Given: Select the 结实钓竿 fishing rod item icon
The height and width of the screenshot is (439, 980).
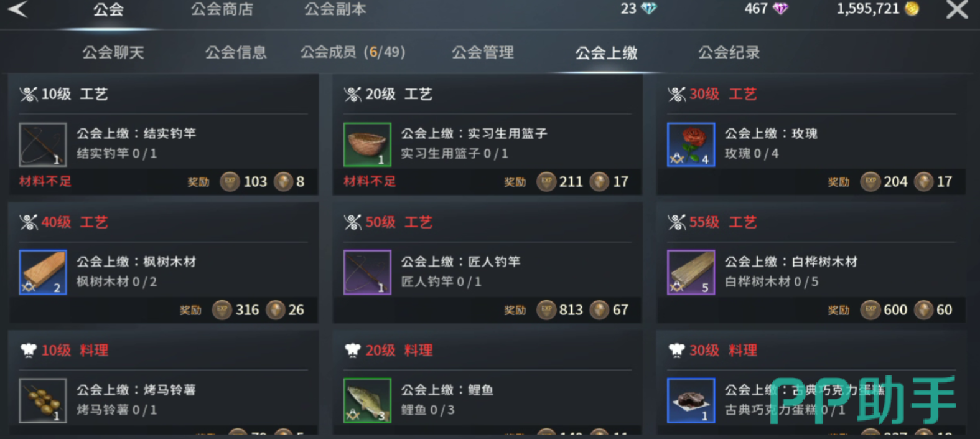Looking at the screenshot, I should tap(43, 144).
